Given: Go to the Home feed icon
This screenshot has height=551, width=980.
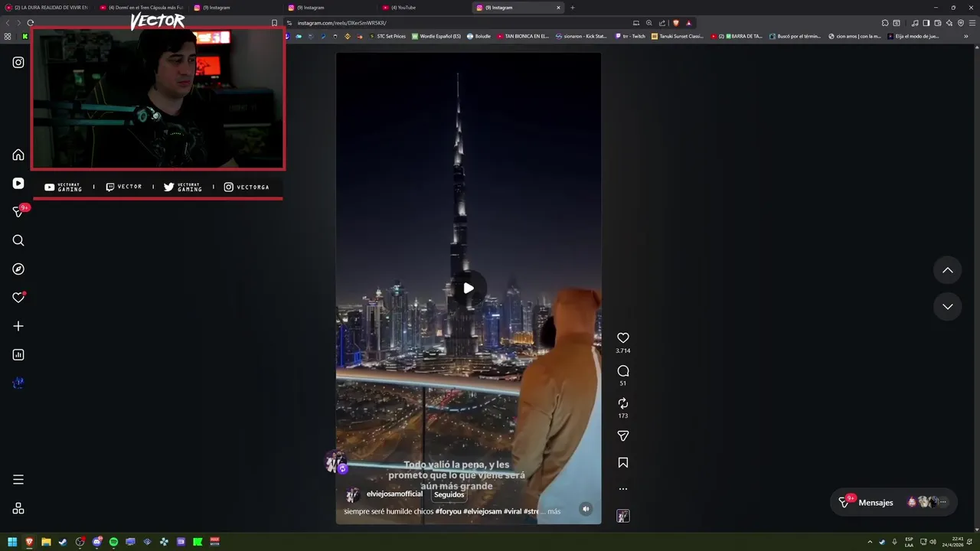Looking at the screenshot, I should click(18, 155).
